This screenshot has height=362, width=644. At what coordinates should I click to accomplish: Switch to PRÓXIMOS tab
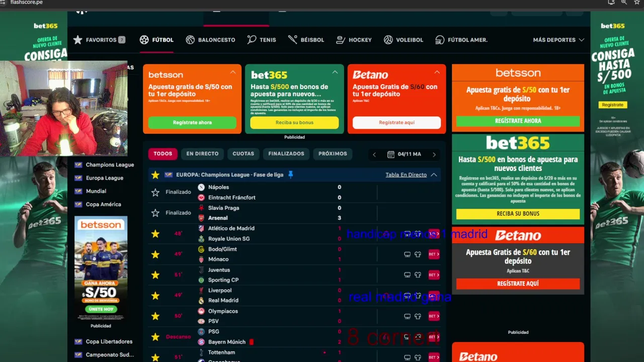coord(333,154)
